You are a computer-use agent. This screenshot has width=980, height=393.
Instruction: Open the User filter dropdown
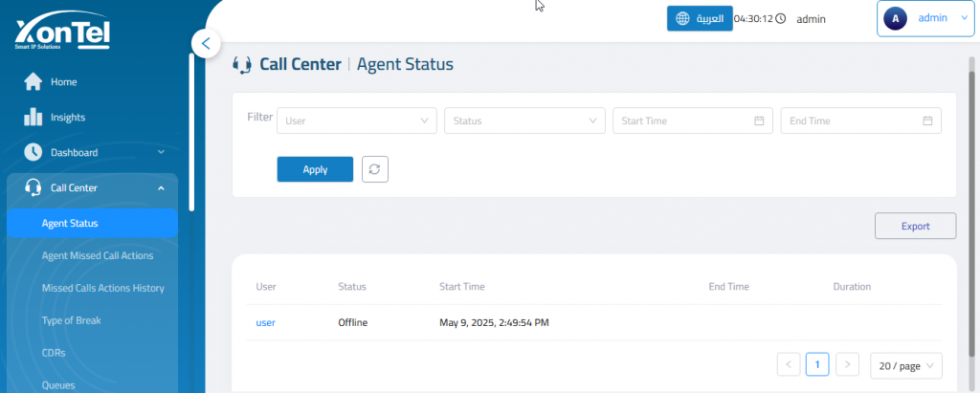(357, 120)
